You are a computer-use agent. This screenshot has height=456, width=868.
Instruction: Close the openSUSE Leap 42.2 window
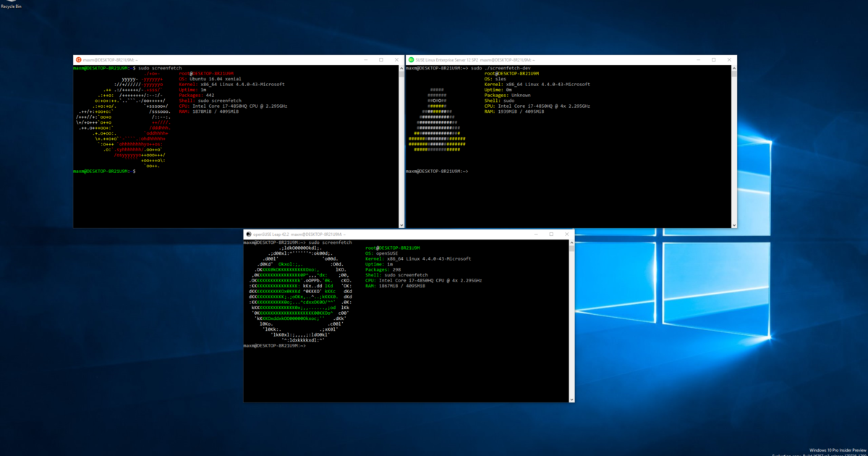[566, 235]
